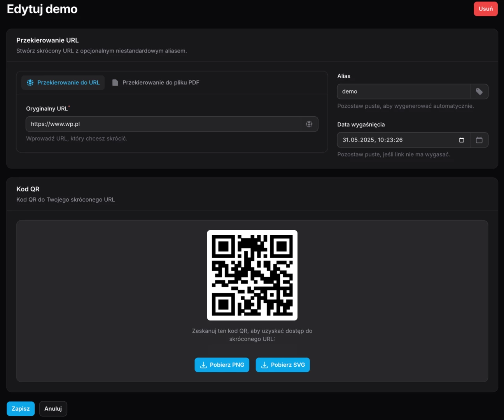Click download icon in Pobierz SVG
This screenshot has height=420, width=504.
(x=264, y=365)
